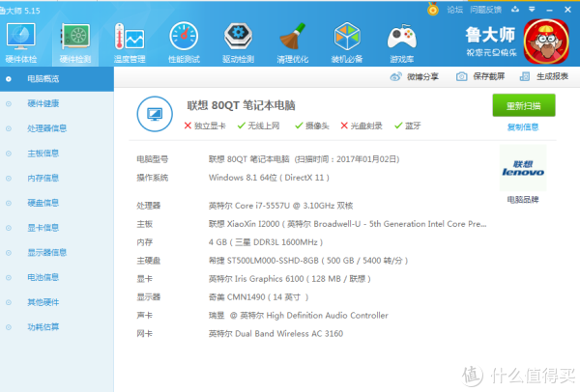Open the 论坛 forum link

pyautogui.click(x=454, y=10)
